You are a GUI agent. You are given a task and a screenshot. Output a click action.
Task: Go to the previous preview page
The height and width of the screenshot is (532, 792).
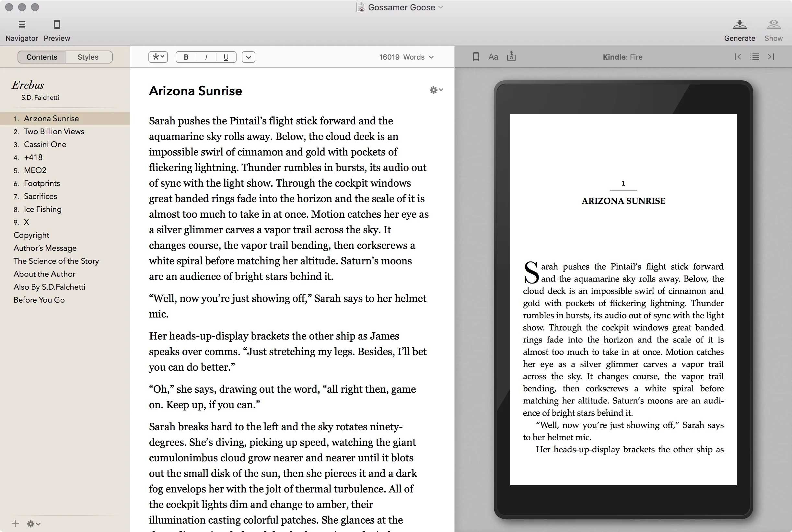[x=738, y=57]
